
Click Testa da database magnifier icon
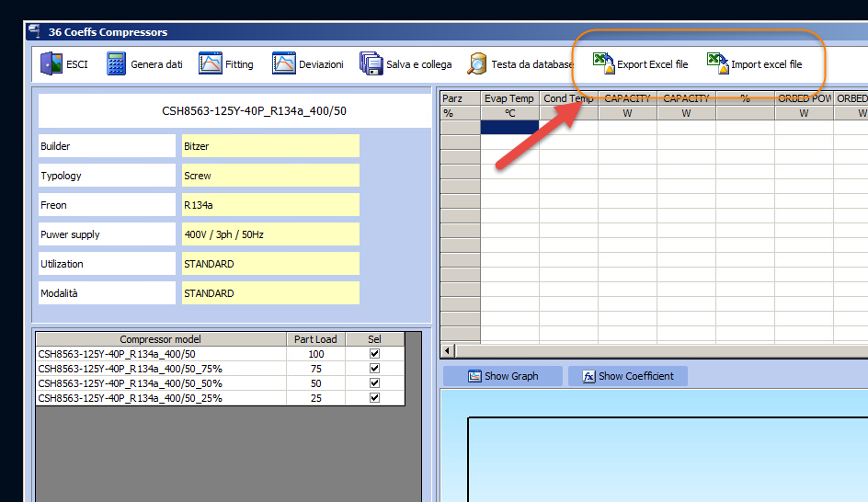(477, 64)
